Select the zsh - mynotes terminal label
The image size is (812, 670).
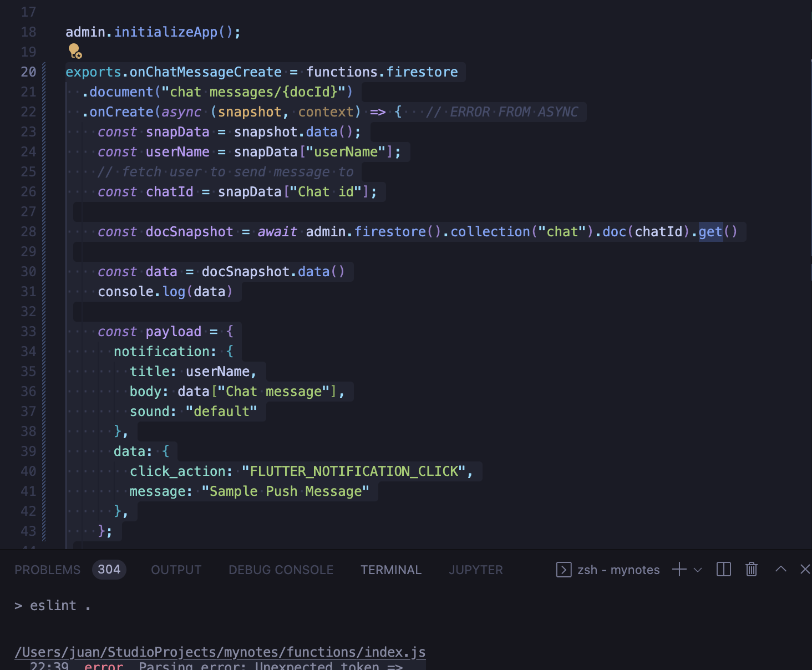[618, 570]
